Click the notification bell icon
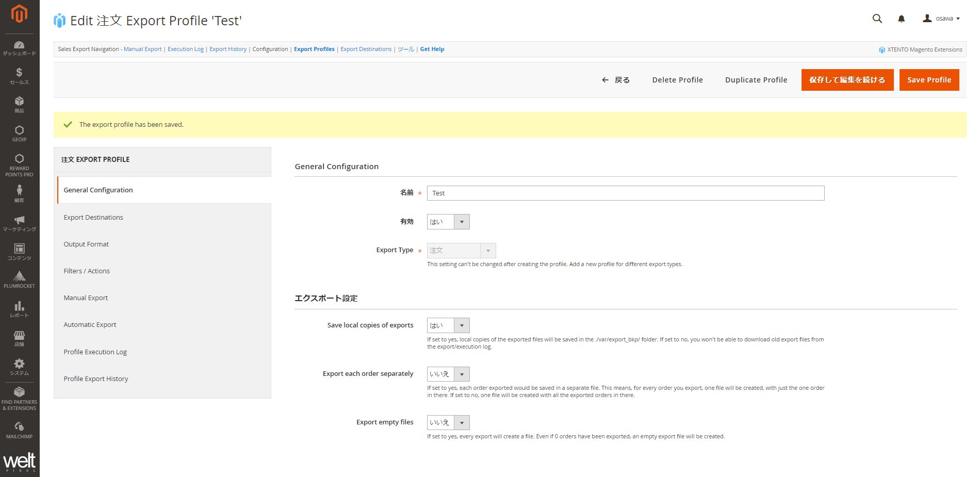980x477 pixels. [x=901, y=19]
